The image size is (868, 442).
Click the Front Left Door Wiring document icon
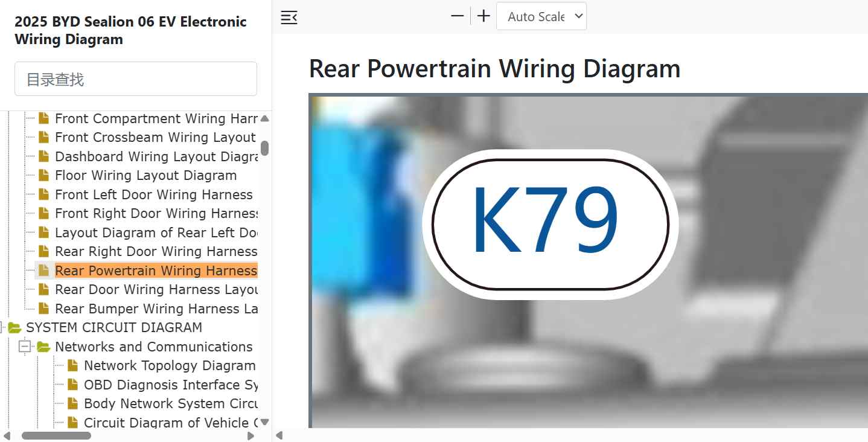click(43, 194)
